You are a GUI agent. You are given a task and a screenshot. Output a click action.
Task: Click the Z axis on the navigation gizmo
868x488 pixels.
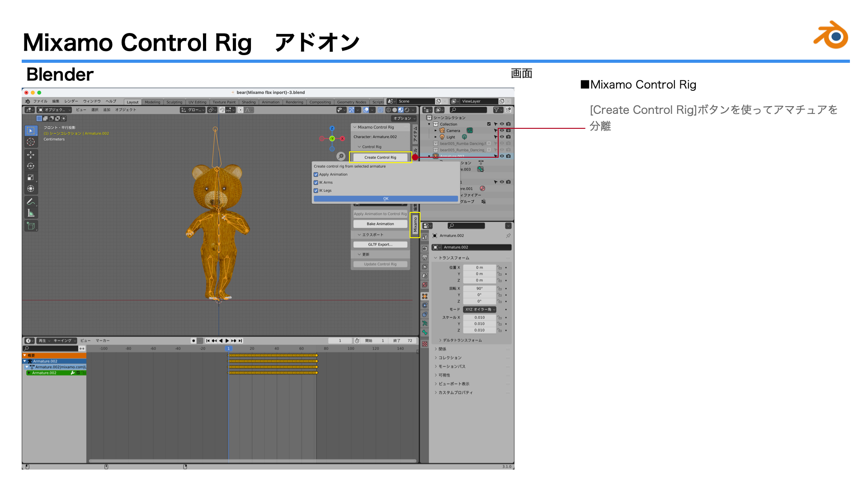332,128
